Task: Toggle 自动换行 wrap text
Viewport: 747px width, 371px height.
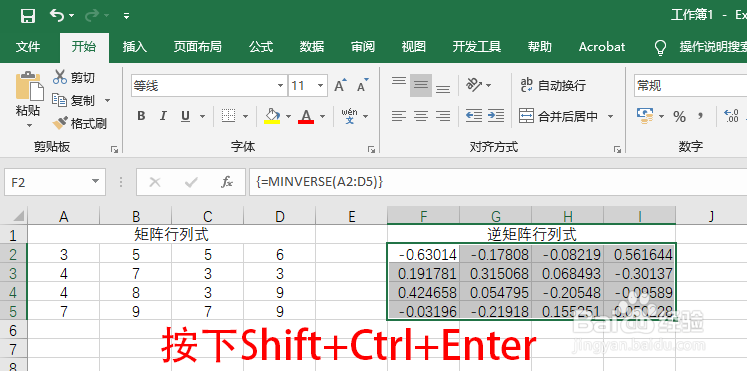Action: click(554, 86)
